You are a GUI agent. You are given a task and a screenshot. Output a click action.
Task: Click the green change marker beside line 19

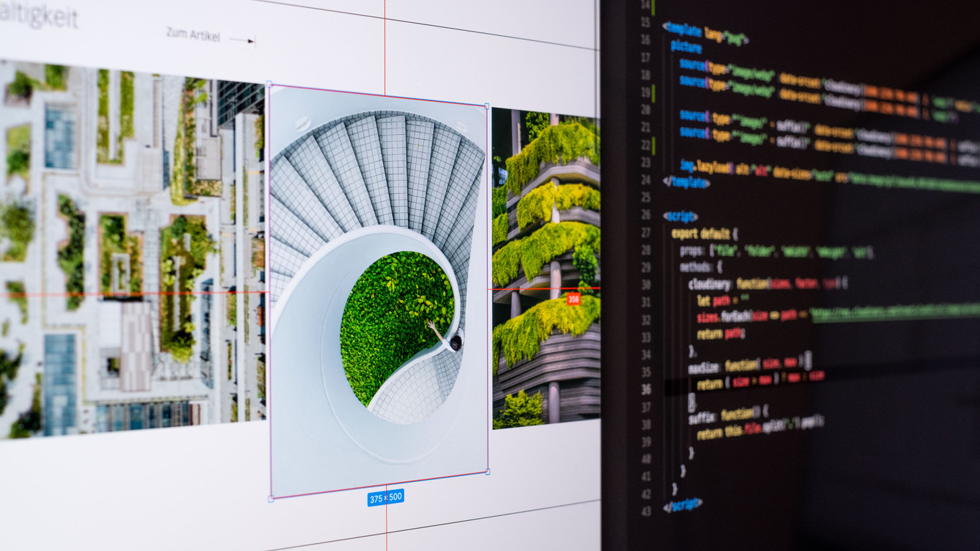pyautogui.click(x=654, y=93)
